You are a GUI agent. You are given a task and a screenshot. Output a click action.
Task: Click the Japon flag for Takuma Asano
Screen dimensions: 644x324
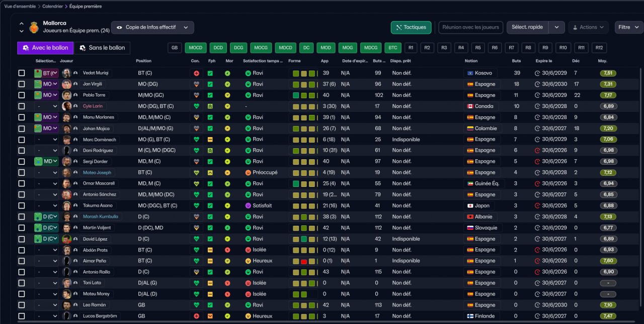470,206
